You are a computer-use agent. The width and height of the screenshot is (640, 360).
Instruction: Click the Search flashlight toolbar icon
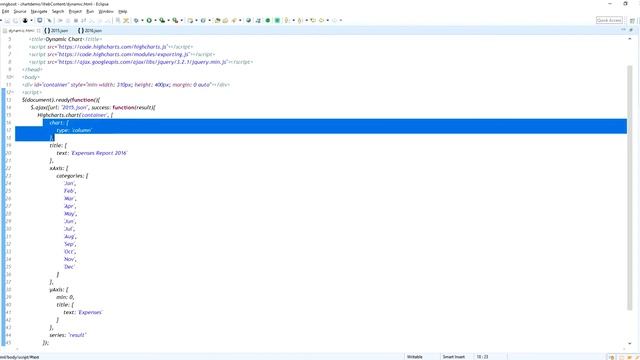(x=234, y=20)
